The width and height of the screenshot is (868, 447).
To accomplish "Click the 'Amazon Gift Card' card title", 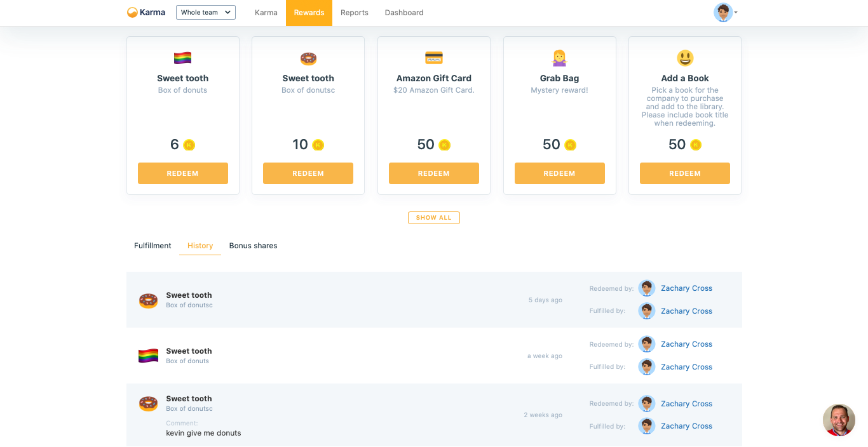I will click(434, 79).
